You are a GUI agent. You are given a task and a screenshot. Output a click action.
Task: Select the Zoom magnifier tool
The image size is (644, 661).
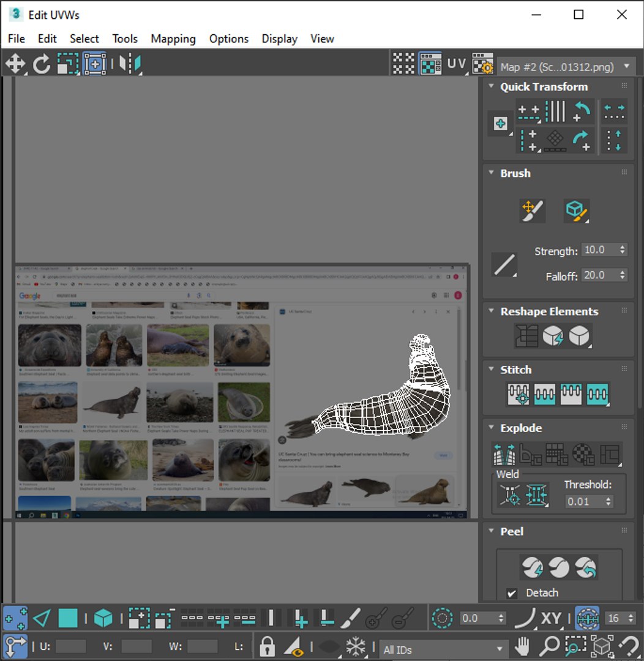coord(549,646)
